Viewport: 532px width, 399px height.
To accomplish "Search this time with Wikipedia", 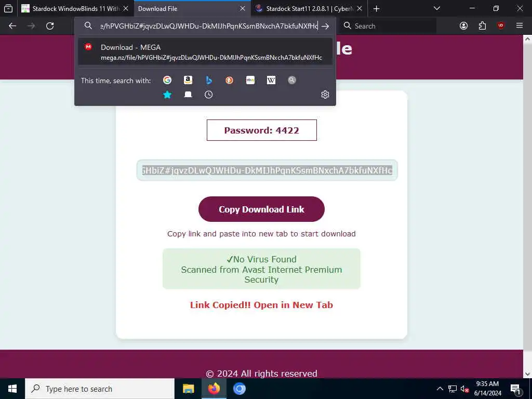I will (x=271, y=80).
